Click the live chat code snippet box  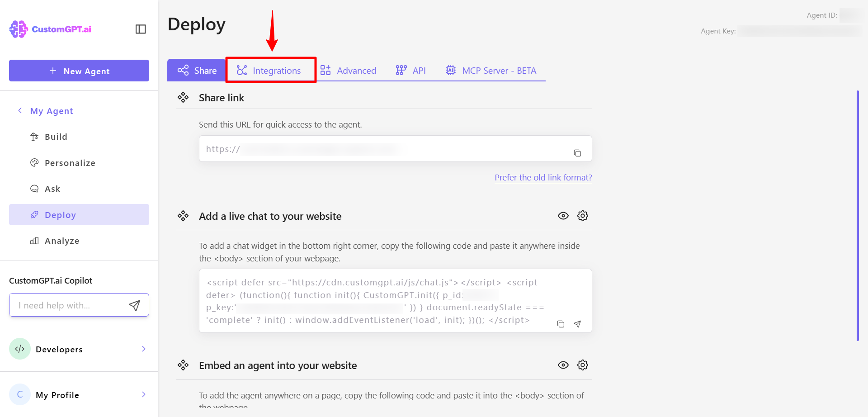pyautogui.click(x=396, y=301)
